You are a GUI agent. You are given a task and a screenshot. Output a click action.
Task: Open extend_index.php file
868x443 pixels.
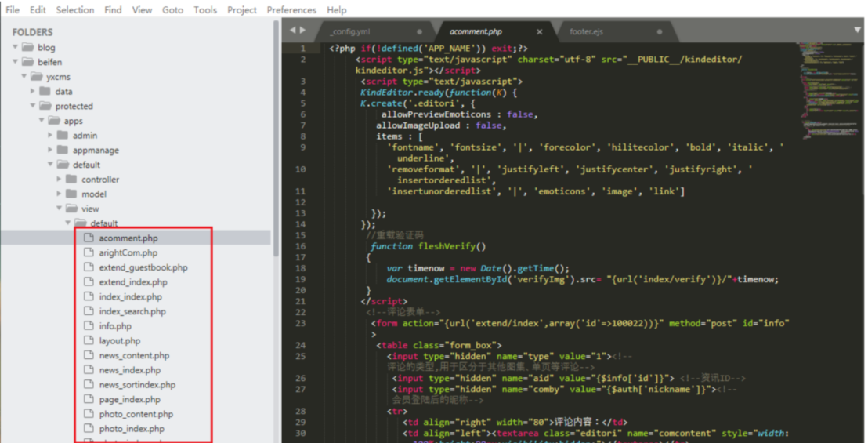tap(133, 282)
